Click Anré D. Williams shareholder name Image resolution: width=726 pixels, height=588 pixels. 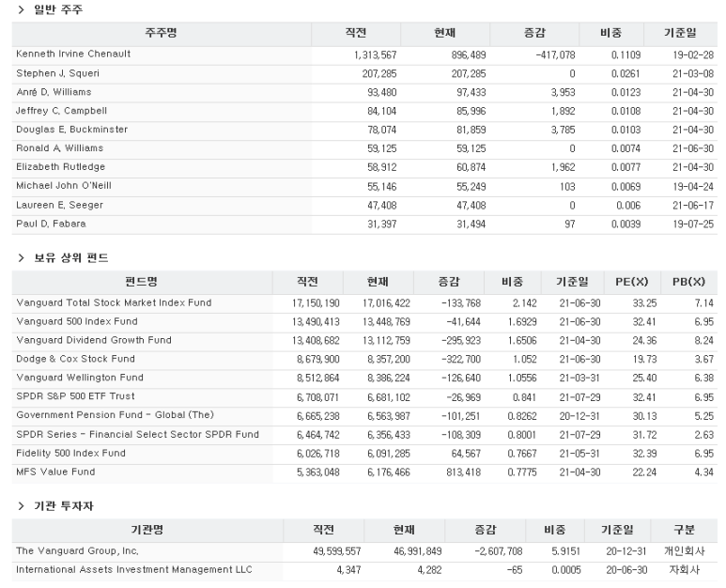tap(54, 92)
